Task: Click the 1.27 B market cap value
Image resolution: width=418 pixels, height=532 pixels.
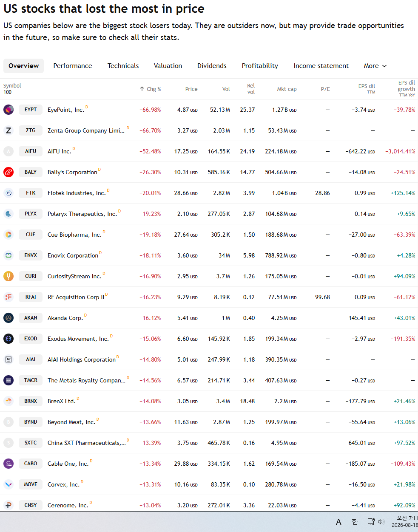Action: pos(284,110)
